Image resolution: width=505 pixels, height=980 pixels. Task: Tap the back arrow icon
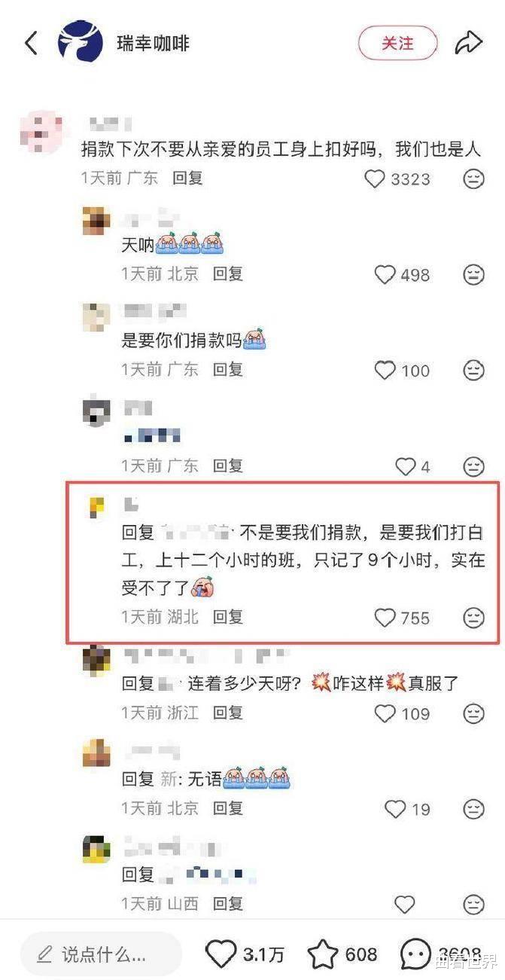tap(31, 43)
